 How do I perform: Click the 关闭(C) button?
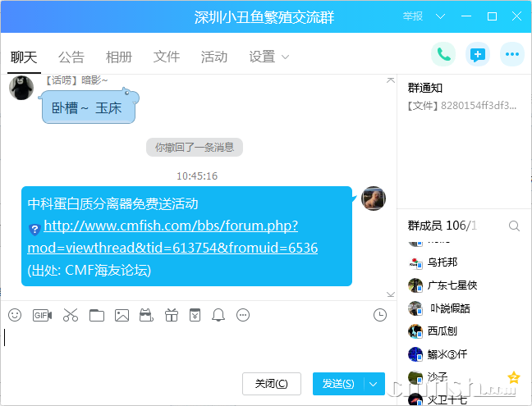[272, 384]
